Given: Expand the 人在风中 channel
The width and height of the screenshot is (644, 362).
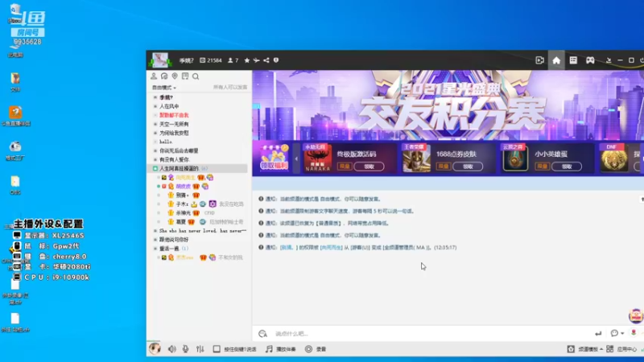Looking at the screenshot, I should (169, 106).
